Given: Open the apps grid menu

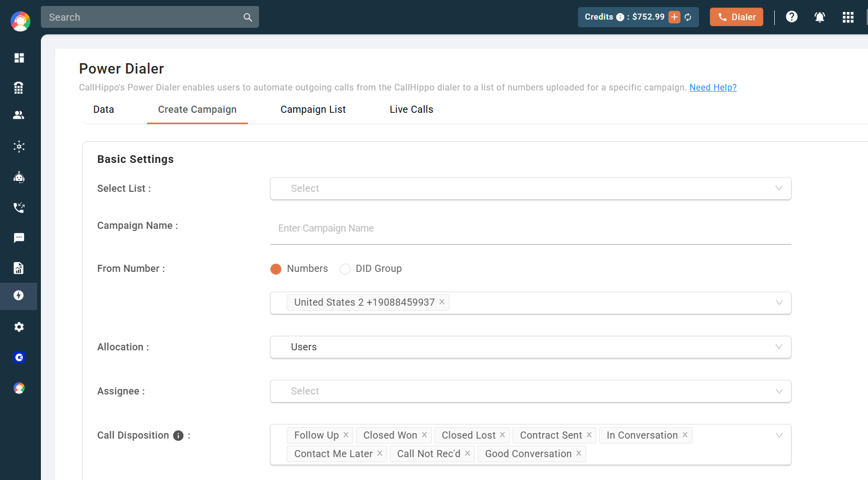Looking at the screenshot, I should click(848, 17).
